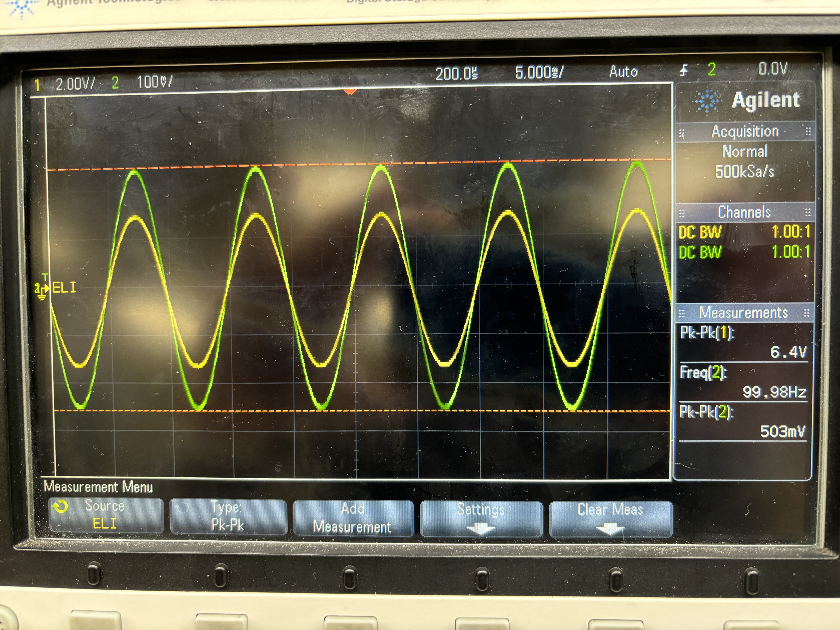The image size is (840, 630).
Task: Click the grip dots left of Acquisition header
Action: 682,133
